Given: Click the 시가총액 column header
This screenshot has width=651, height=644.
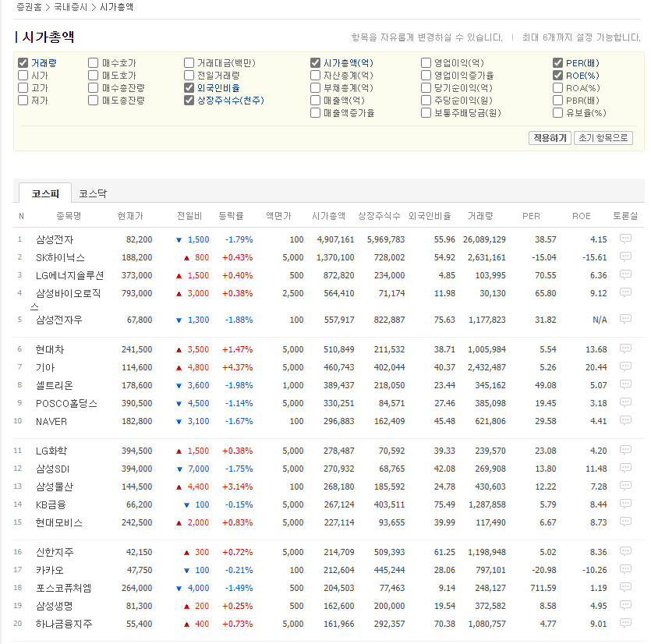Looking at the screenshot, I should tap(328, 216).
